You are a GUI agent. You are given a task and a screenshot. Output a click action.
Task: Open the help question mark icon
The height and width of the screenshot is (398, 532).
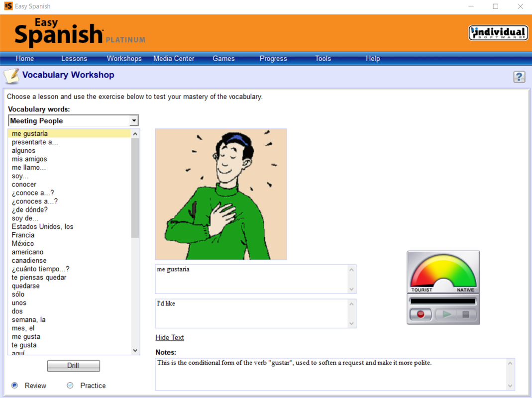[519, 77]
